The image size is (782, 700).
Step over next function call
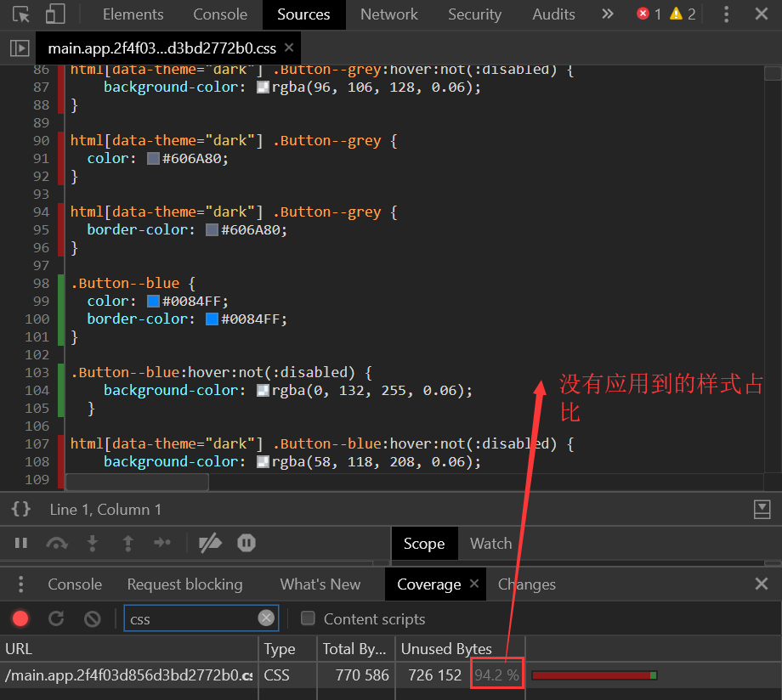click(57, 543)
